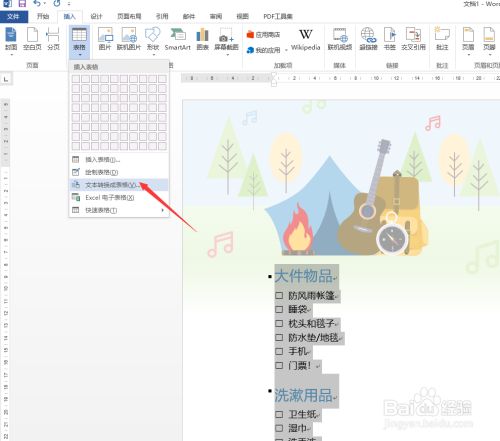
Task: Open the Shapes (形状) gallery
Action: tap(153, 39)
